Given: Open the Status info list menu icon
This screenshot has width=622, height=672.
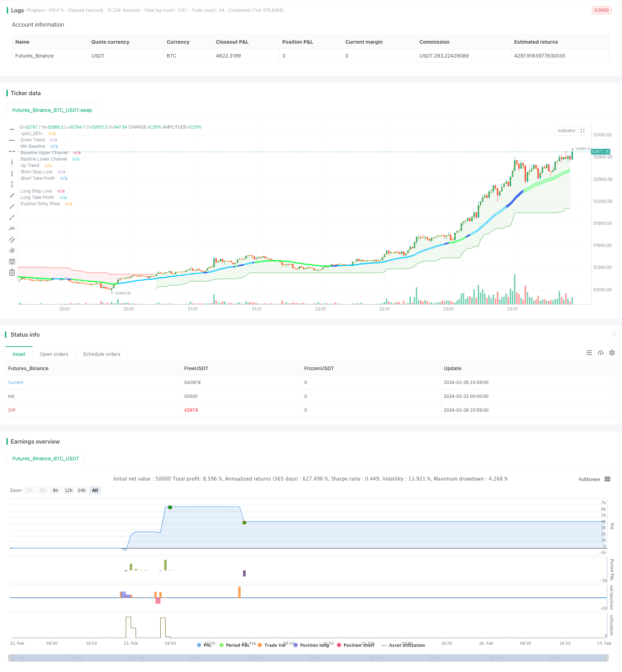Looking at the screenshot, I should [589, 353].
